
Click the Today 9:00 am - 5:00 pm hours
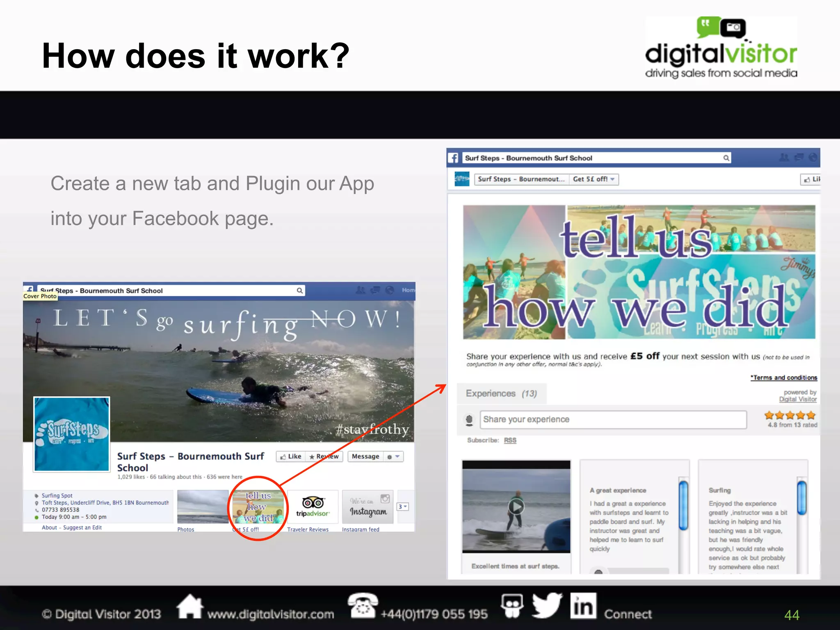(74, 517)
